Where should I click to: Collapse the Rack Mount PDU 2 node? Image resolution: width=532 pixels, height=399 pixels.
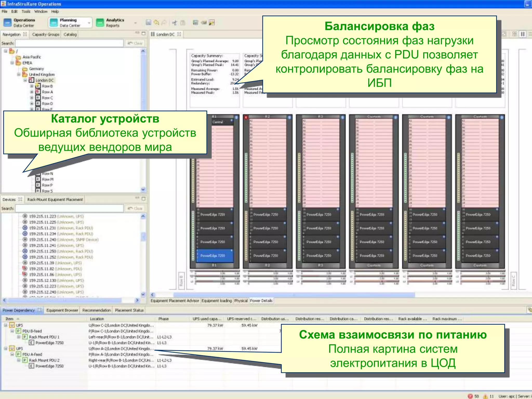tap(18, 360)
